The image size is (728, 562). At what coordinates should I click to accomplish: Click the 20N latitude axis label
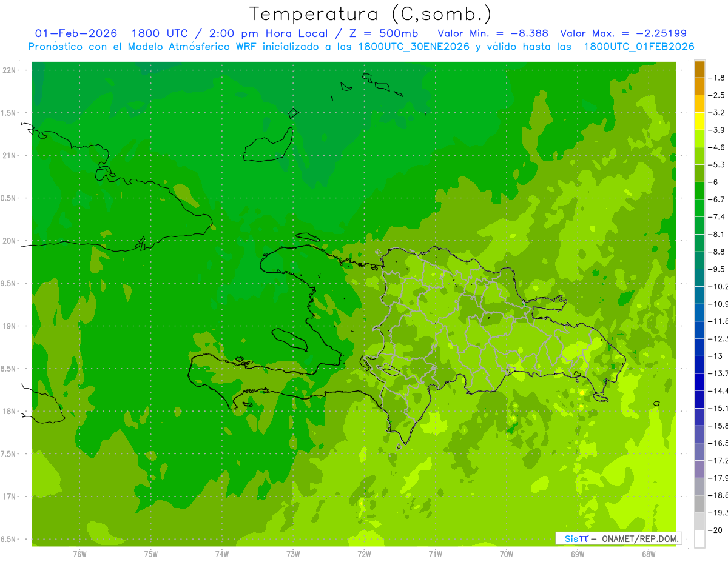[10, 241]
